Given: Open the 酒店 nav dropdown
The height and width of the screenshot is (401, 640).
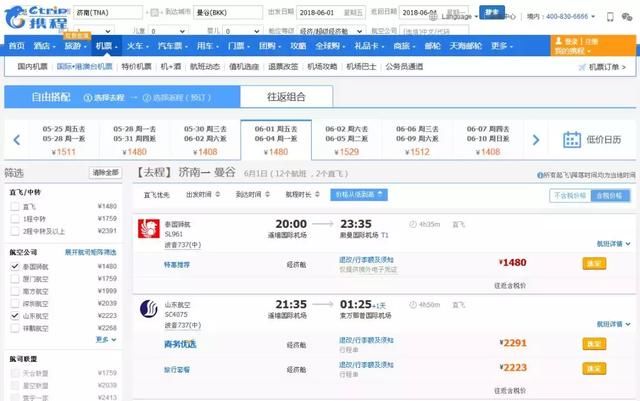Looking at the screenshot, I should tap(44, 46).
